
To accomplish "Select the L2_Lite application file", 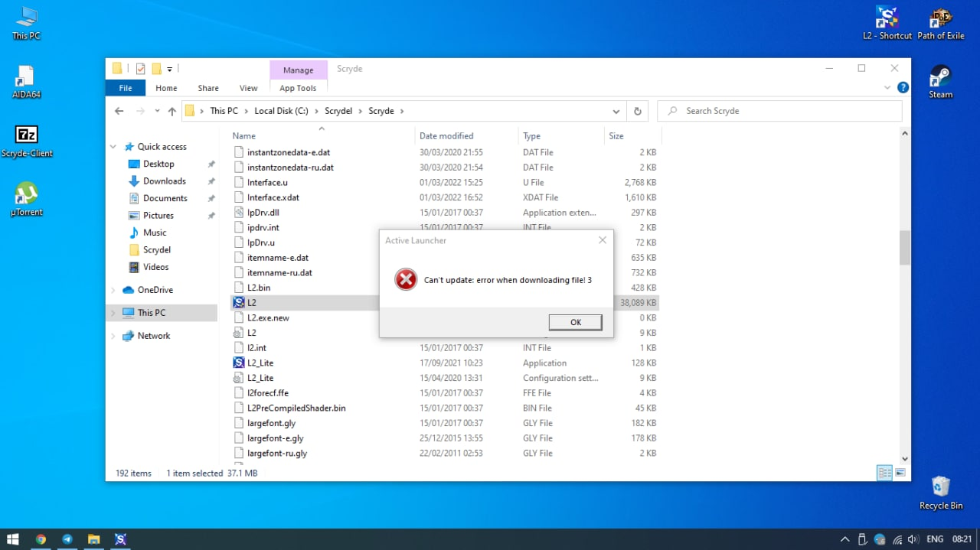I will click(260, 363).
